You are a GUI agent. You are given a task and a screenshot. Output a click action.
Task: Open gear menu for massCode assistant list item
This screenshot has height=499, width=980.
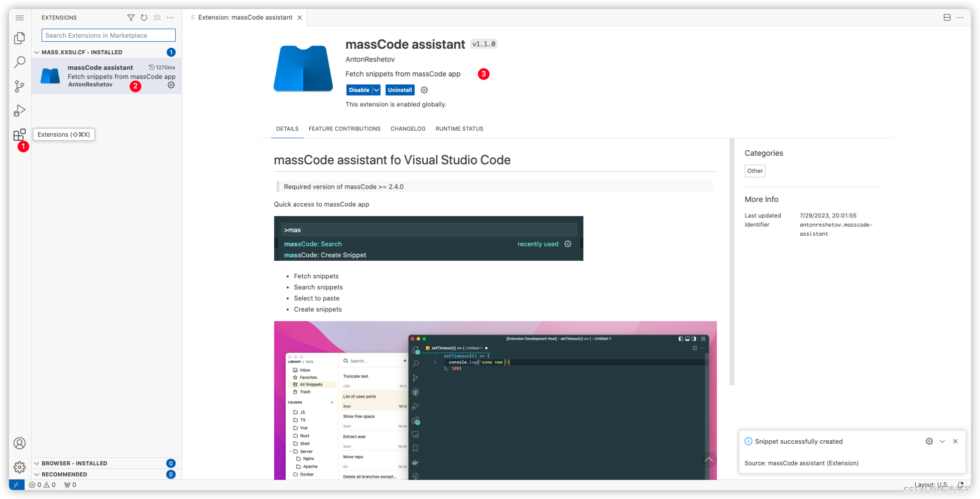pyautogui.click(x=171, y=85)
